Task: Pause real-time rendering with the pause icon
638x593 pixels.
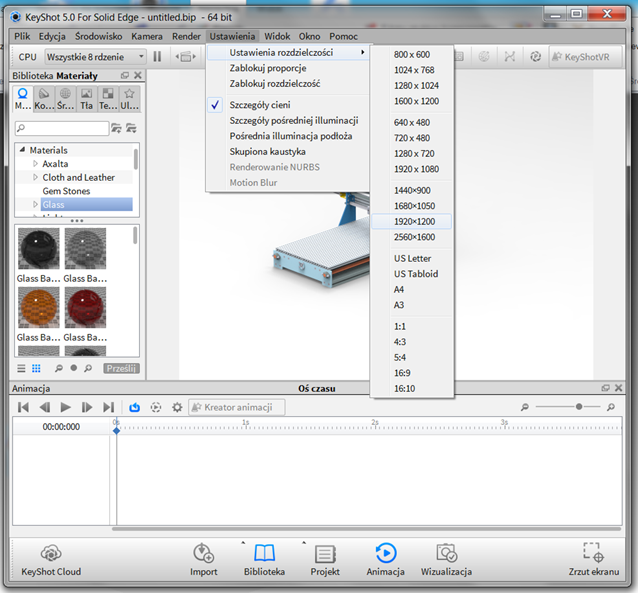Action: pyautogui.click(x=157, y=57)
